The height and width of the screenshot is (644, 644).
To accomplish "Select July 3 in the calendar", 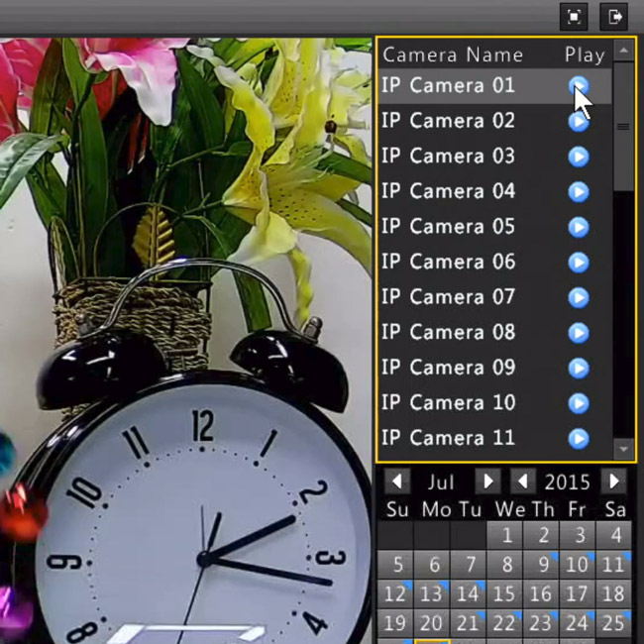I will [577, 535].
